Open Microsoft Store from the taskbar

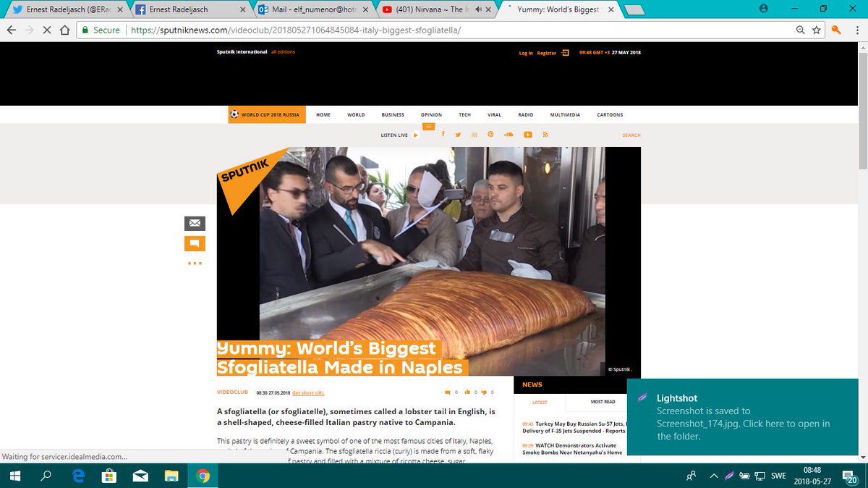109,476
